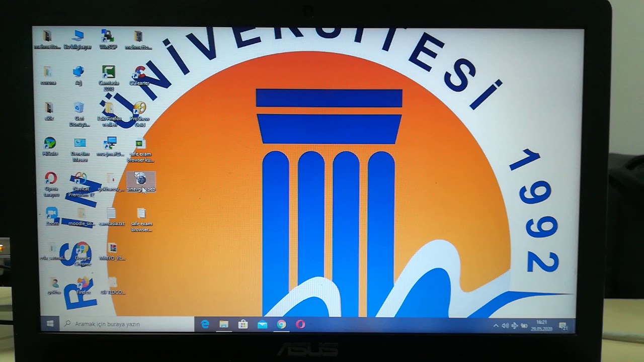Select the ProShow Gold shortcut
This screenshot has width=644, height=362.
click(140, 115)
